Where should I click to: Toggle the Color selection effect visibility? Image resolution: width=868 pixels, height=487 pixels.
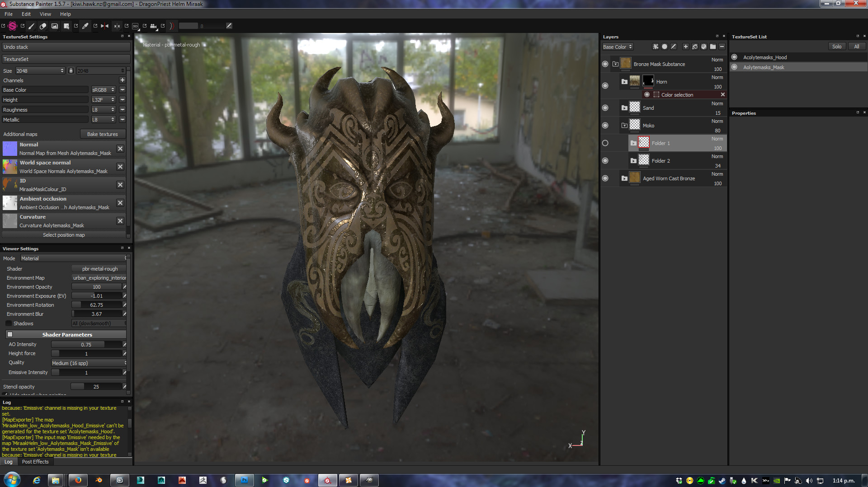tap(647, 94)
